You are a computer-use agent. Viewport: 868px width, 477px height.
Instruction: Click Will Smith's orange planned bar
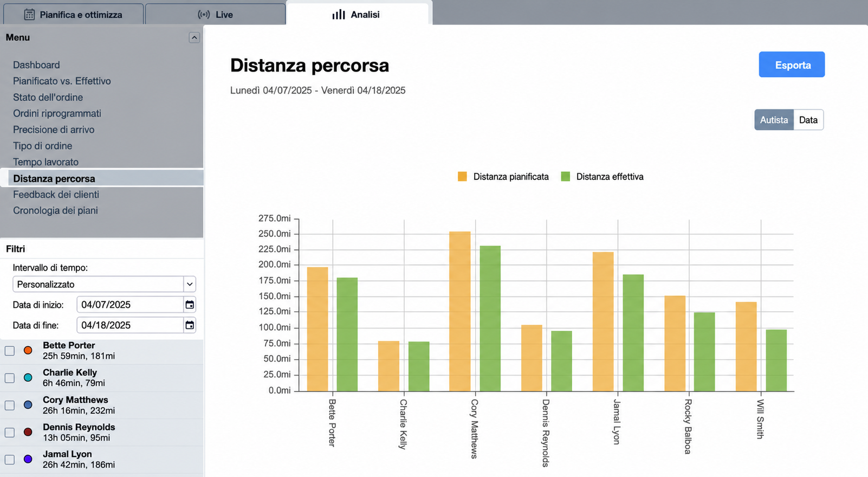click(746, 347)
